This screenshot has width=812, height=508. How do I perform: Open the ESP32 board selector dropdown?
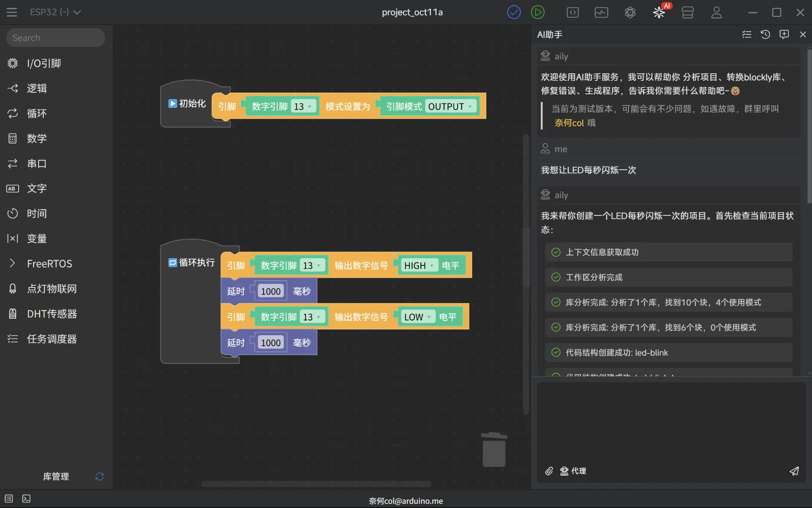coord(55,12)
